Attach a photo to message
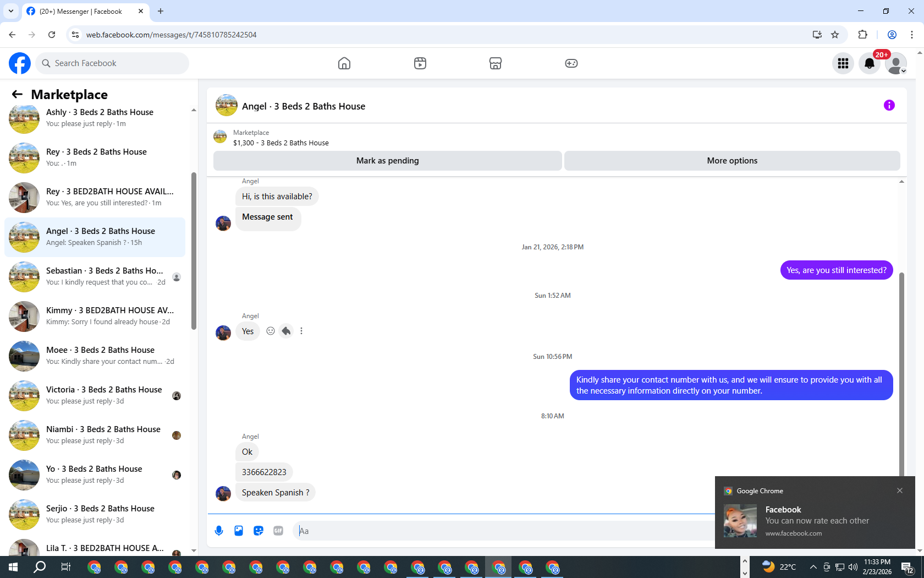924x578 pixels. [239, 531]
